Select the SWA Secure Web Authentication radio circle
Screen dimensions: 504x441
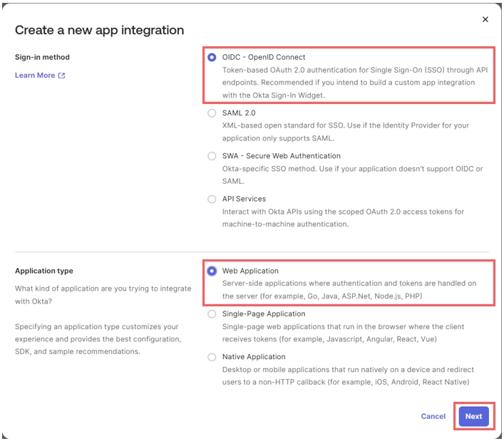click(x=212, y=156)
